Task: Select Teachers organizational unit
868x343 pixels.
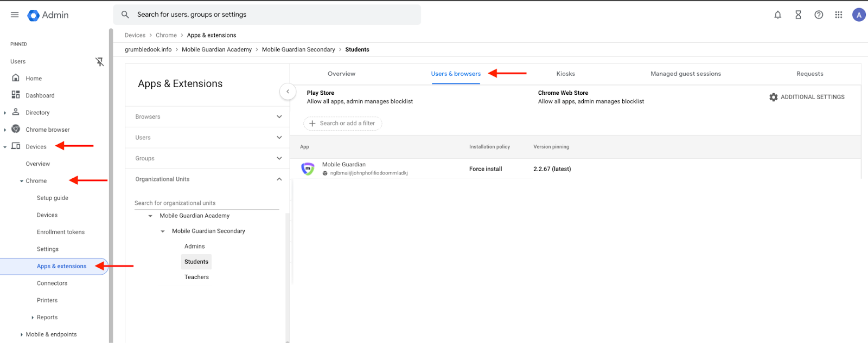Action: [196, 277]
